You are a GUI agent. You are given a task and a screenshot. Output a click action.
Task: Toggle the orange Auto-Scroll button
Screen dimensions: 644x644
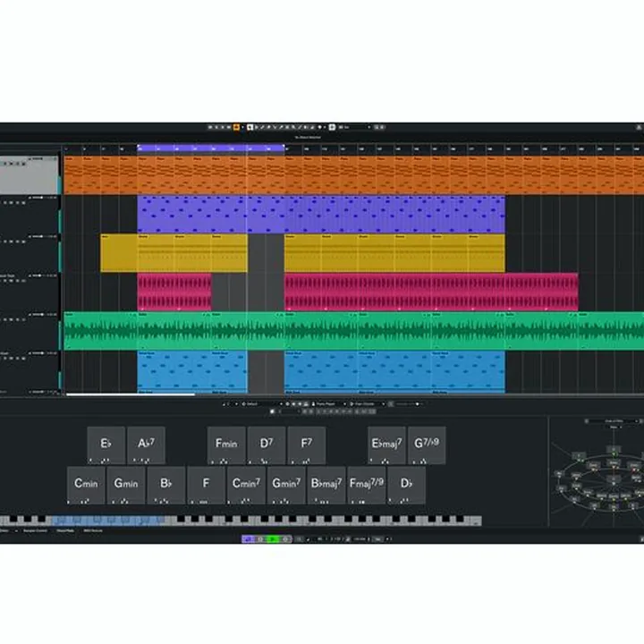click(x=236, y=127)
